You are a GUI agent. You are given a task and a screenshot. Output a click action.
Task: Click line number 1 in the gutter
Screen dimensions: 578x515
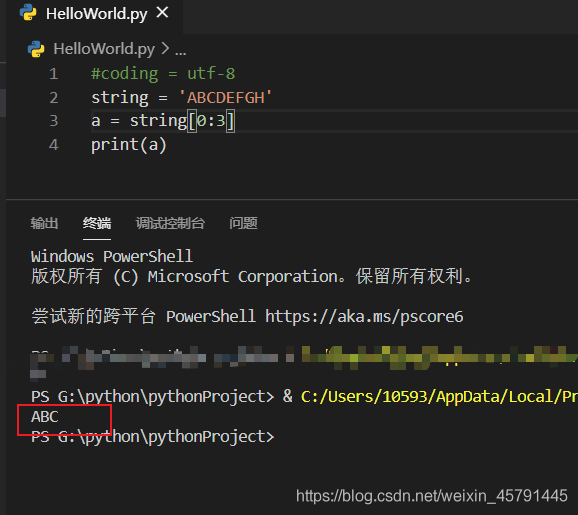[x=54, y=74]
